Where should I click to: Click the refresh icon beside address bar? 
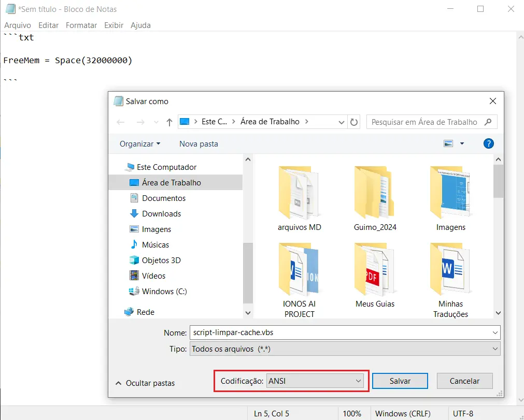[x=354, y=122]
